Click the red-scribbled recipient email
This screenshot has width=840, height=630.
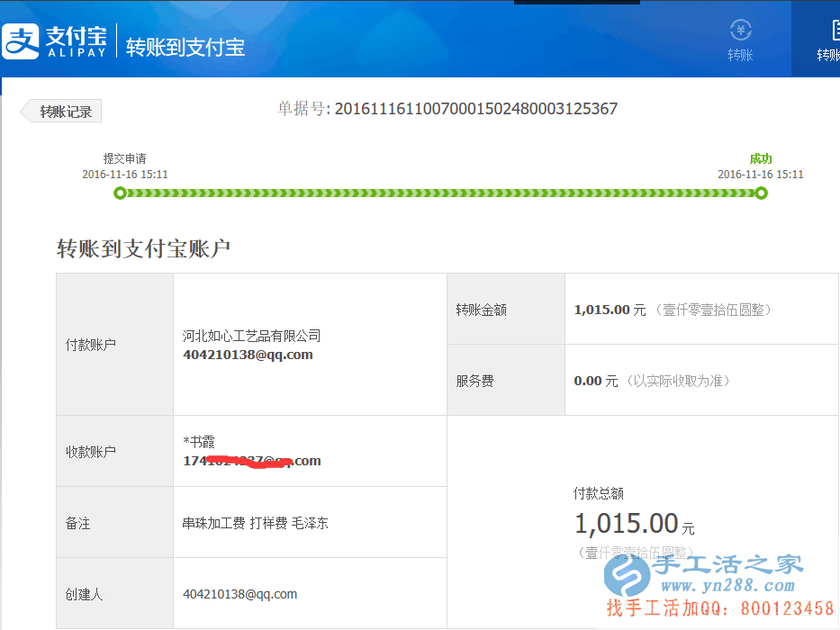click(x=251, y=461)
